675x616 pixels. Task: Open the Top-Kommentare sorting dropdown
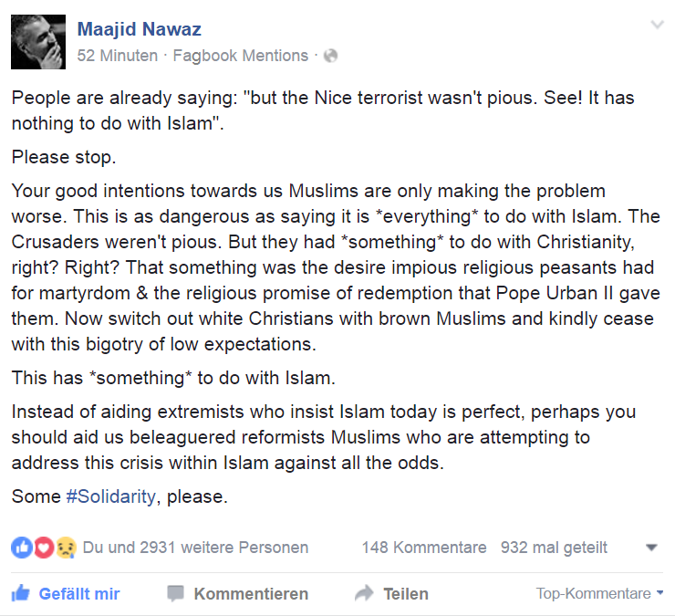click(599, 594)
